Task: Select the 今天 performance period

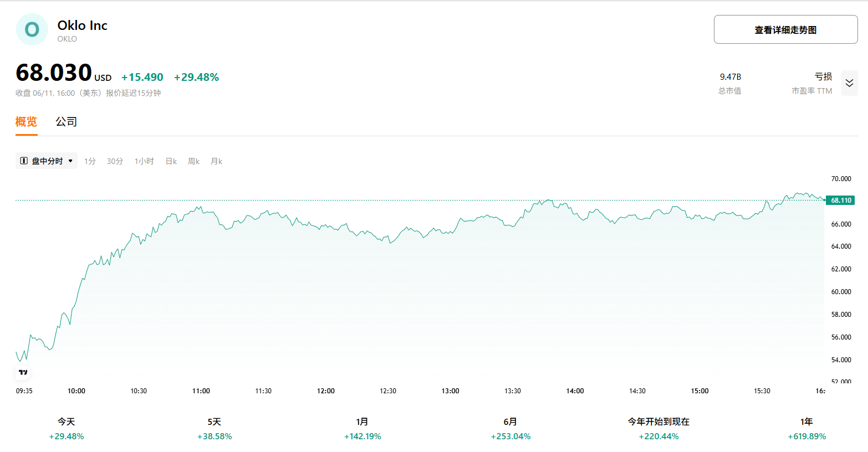Action: [x=67, y=429]
